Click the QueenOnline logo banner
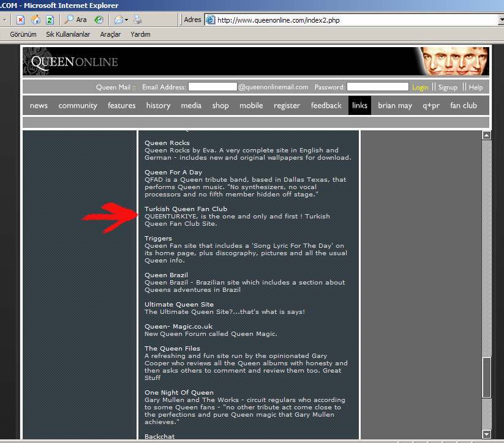Viewport: 504px width, 443px height. [x=256, y=61]
